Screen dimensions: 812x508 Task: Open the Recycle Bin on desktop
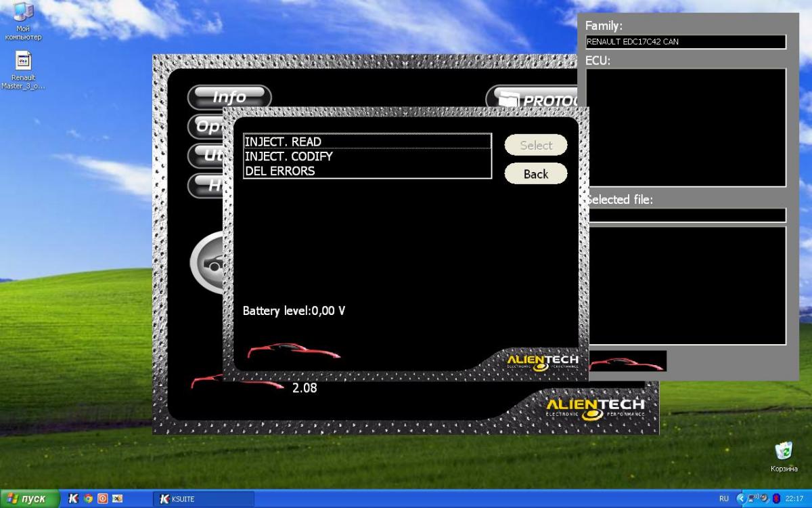pyautogui.click(x=784, y=457)
